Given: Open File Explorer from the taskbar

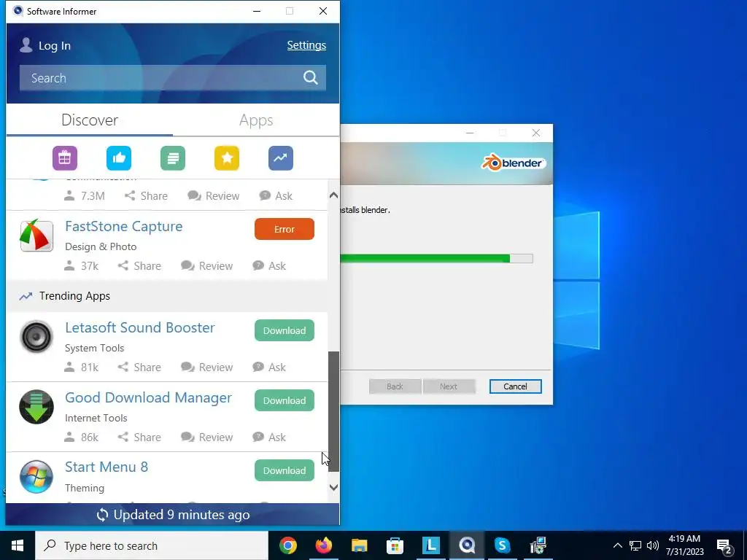Looking at the screenshot, I should (359, 545).
